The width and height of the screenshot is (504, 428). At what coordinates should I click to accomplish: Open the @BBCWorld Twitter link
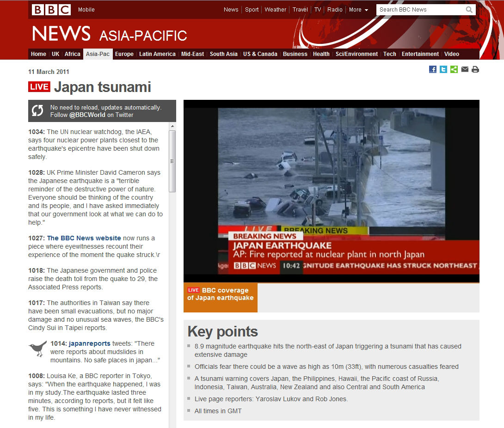[x=87, y=115]
